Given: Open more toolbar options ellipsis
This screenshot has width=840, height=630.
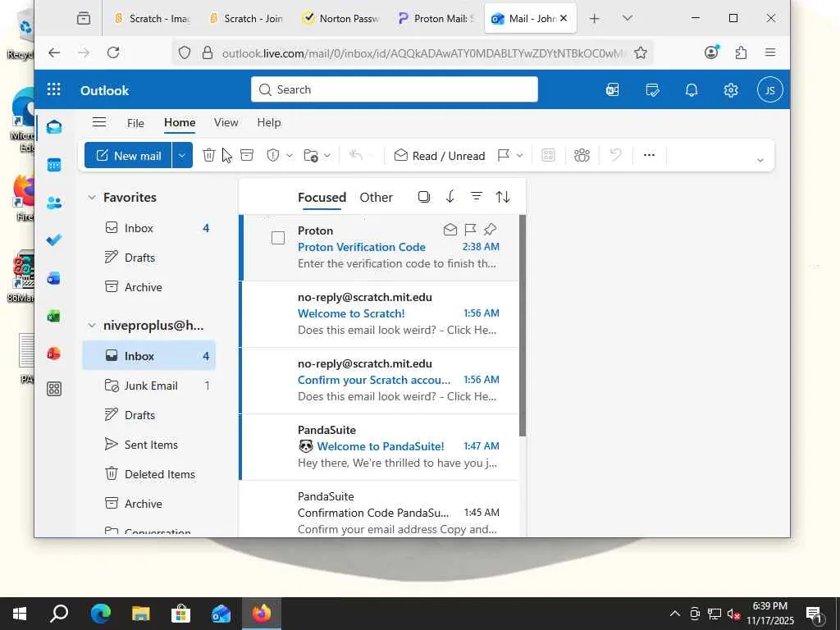Looking at the screenshot, I should 649,155.
